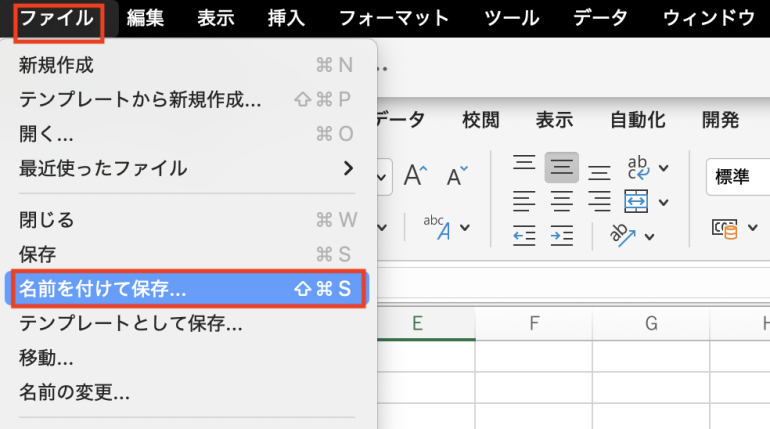Open number format 標準 combo box
This screenshot has width=770, height=429.
[738, 177]
